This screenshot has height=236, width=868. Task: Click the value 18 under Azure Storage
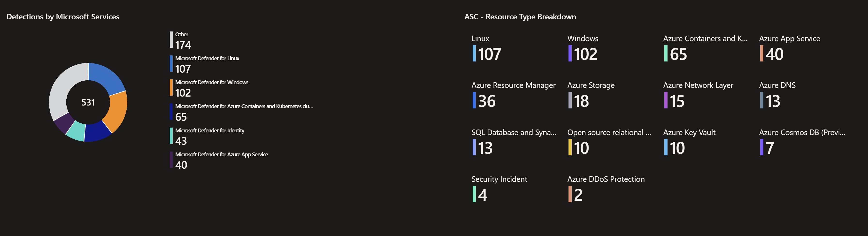582,101
